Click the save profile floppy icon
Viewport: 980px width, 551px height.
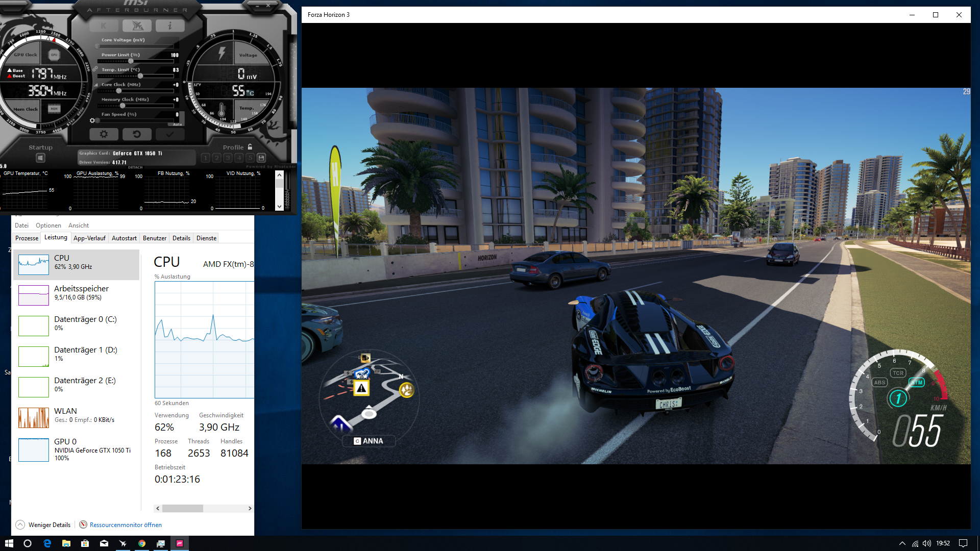[x=261, y=158]
